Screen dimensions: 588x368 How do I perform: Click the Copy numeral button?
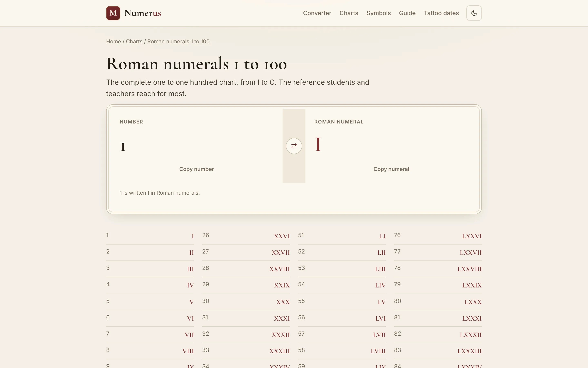click(x=391, y=169)
